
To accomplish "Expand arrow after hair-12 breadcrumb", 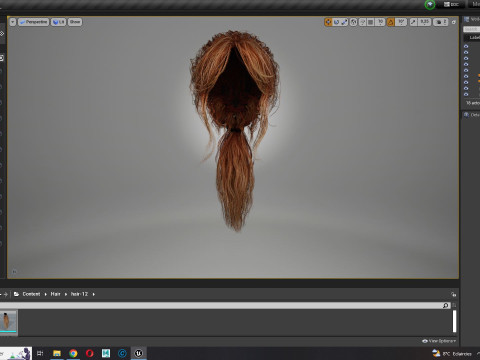I will 94,294.
